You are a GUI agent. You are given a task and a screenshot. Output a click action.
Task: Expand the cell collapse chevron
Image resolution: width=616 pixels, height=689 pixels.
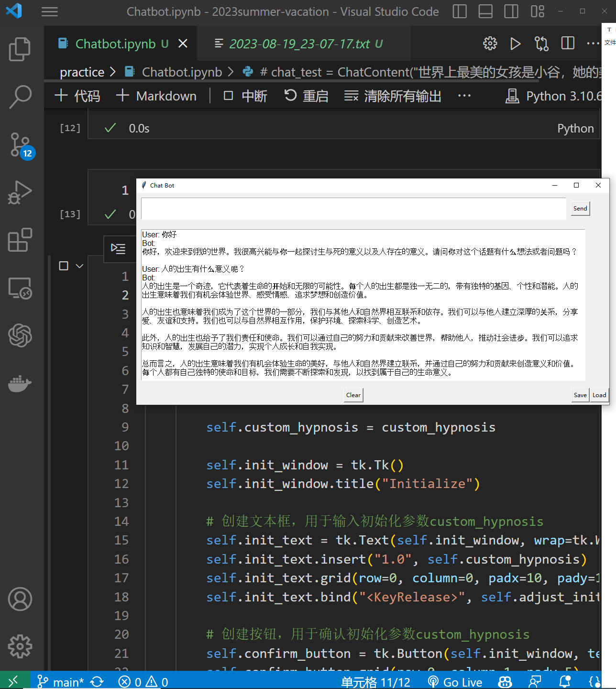click(80, 266)
